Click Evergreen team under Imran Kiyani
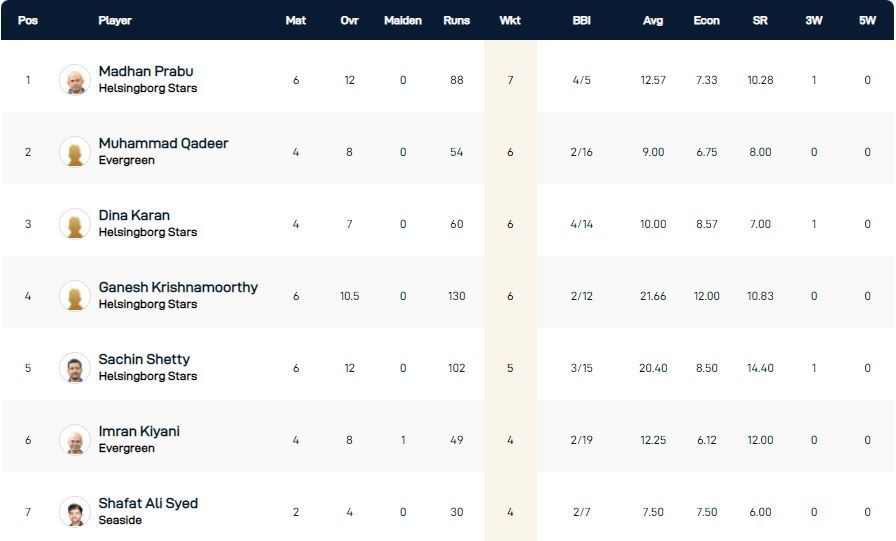896x541 pixels. (126, 448)
